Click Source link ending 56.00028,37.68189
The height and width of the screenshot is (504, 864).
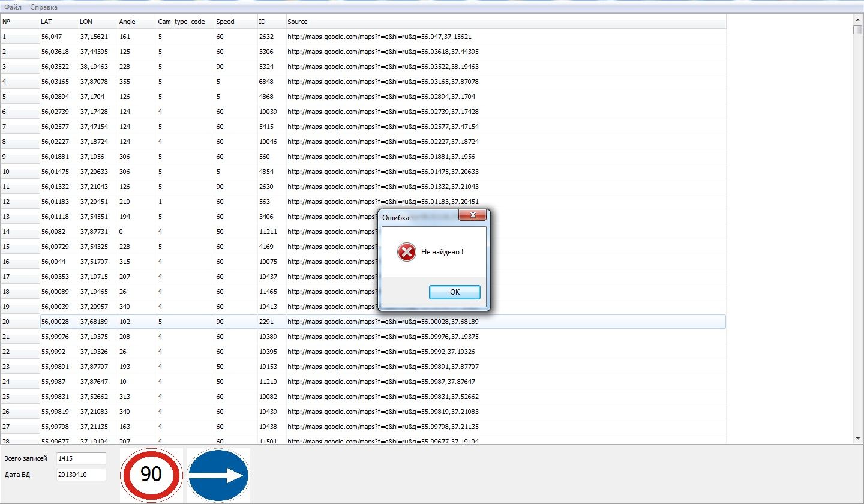(383, 322)
